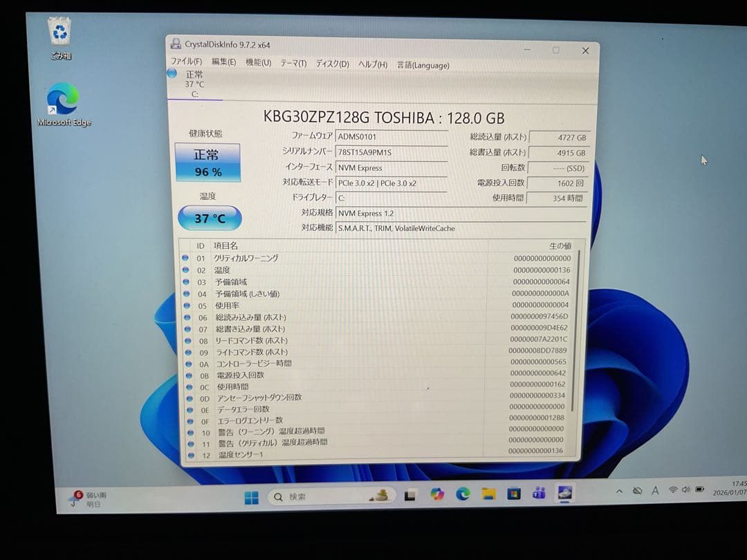Click the IME input mode A indicator

tap(655, 490)
